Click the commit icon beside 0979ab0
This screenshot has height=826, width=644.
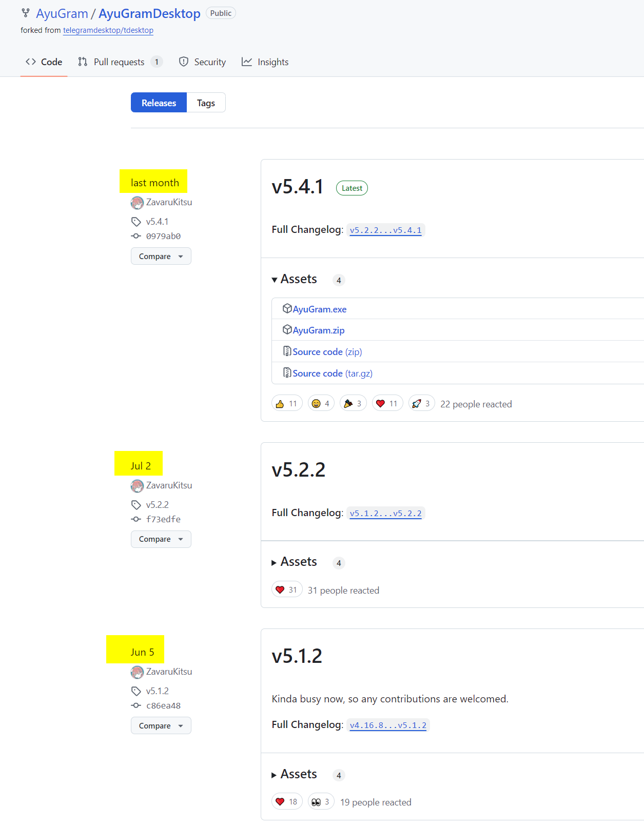click(x=136, y=236)
